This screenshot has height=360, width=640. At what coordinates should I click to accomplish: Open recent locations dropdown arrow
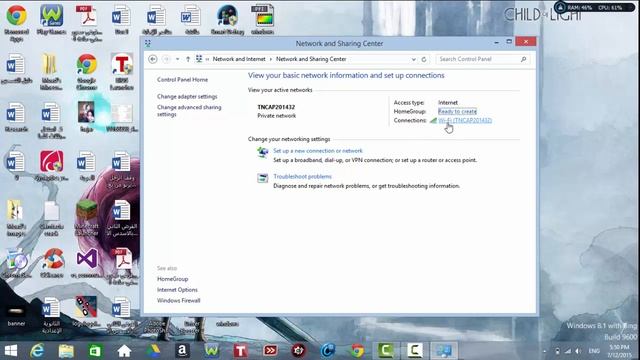(x=178, y=59)
